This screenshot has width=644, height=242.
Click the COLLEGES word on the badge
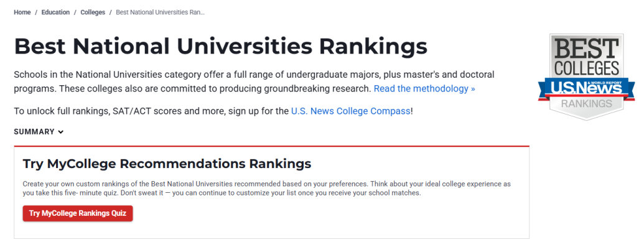587,68
